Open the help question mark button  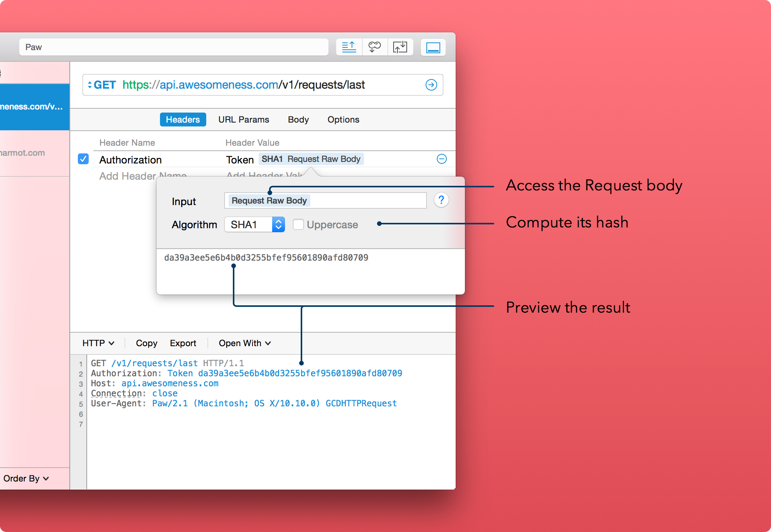[441, 200]
